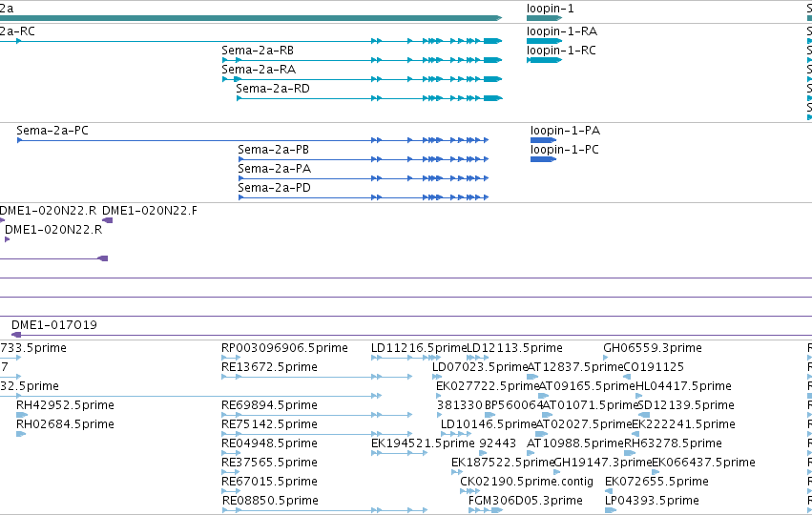
Task: Click EST GH19147.3prime
Action: [x=603, y=463]
